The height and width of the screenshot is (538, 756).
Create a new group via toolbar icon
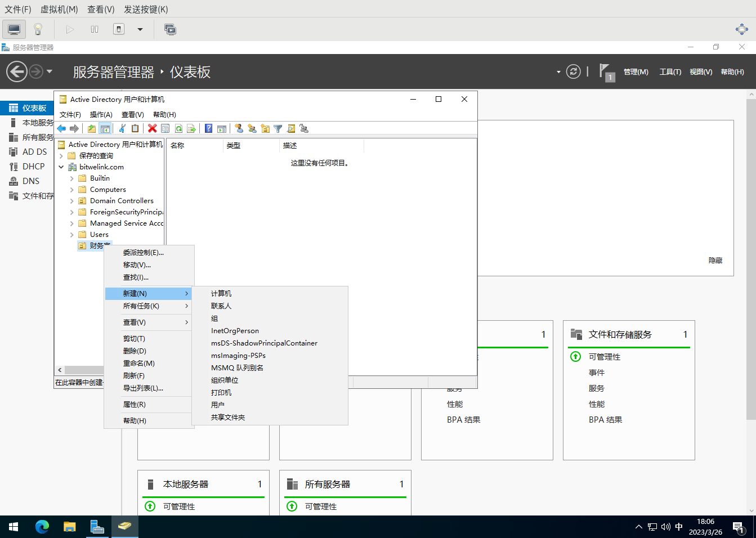(252, 128)
